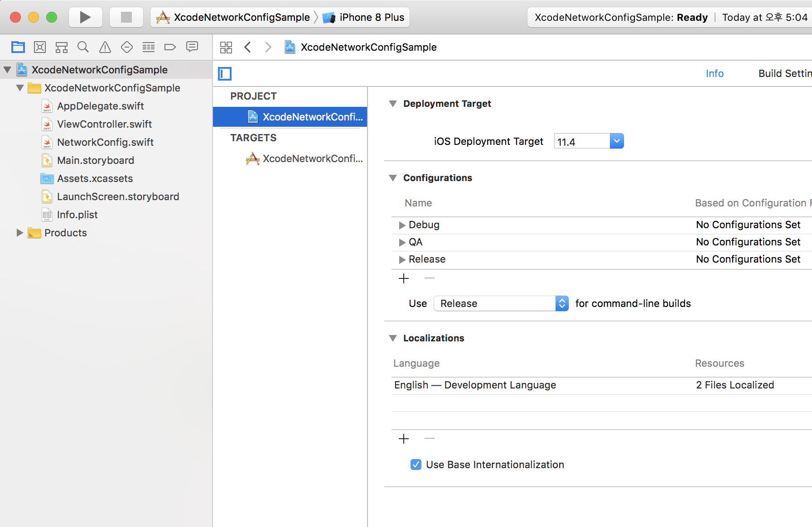Switch to the Info tab

coord(715,73)
